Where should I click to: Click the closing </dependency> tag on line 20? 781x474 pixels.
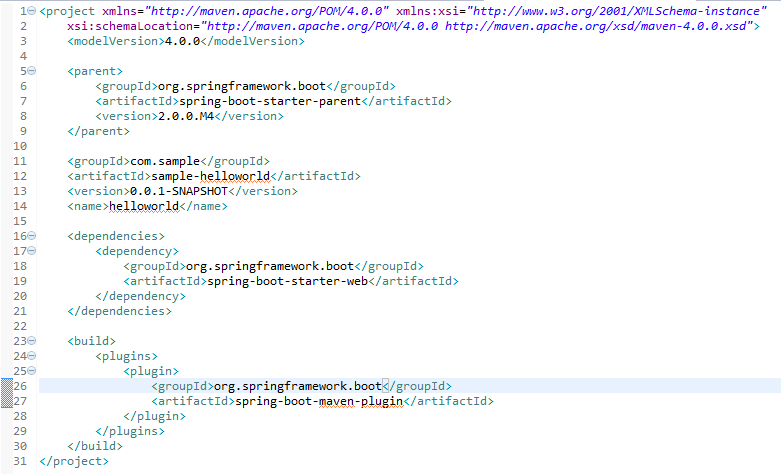[x=140, y=296]
